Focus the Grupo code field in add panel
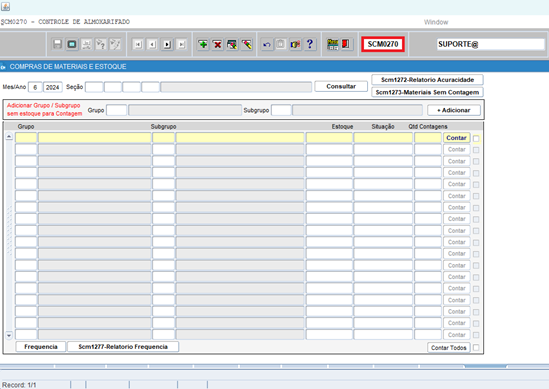The image size is (549, 389). coord(117,110)
